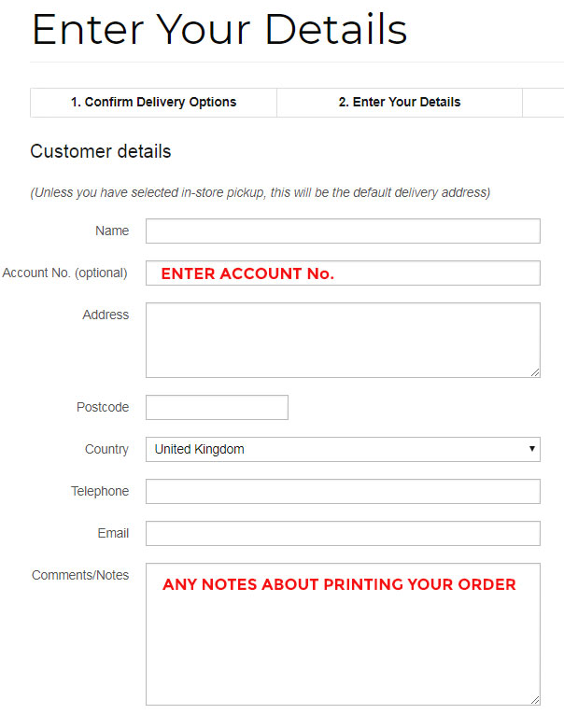Viewport: 564px width, 728px height.
Task: Focus the Account No. input box
Action: [x=343, y=273]
